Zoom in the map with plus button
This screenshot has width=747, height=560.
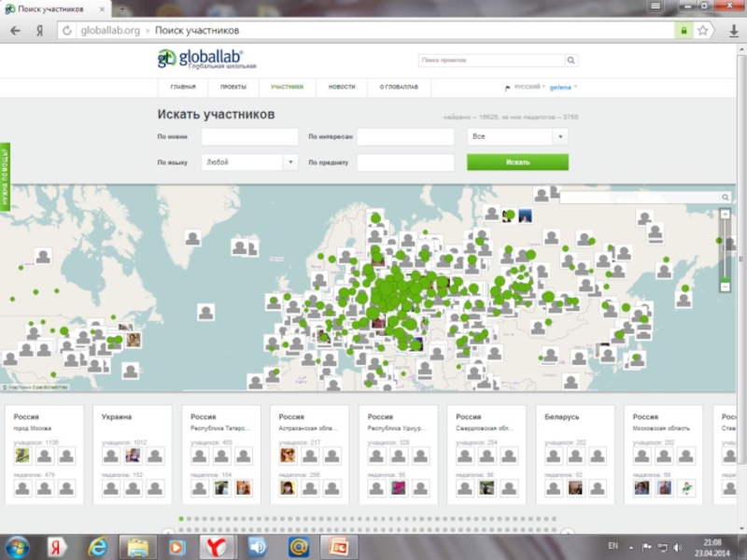[725, 215]
